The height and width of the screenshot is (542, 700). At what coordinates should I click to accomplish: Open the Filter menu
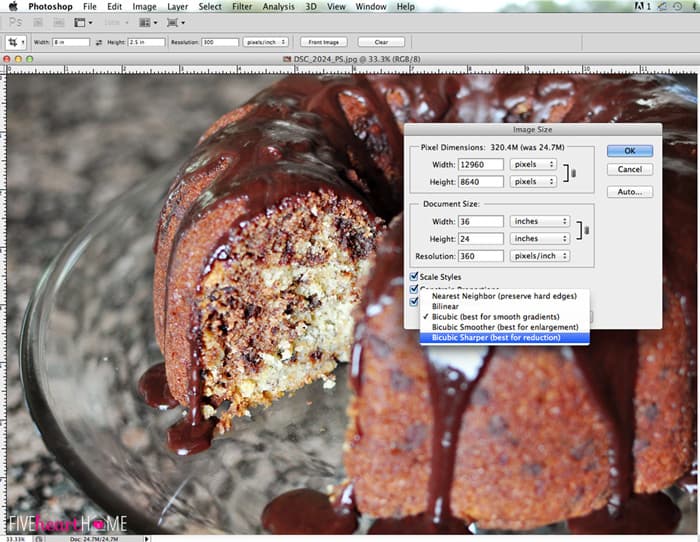point(242,6)
